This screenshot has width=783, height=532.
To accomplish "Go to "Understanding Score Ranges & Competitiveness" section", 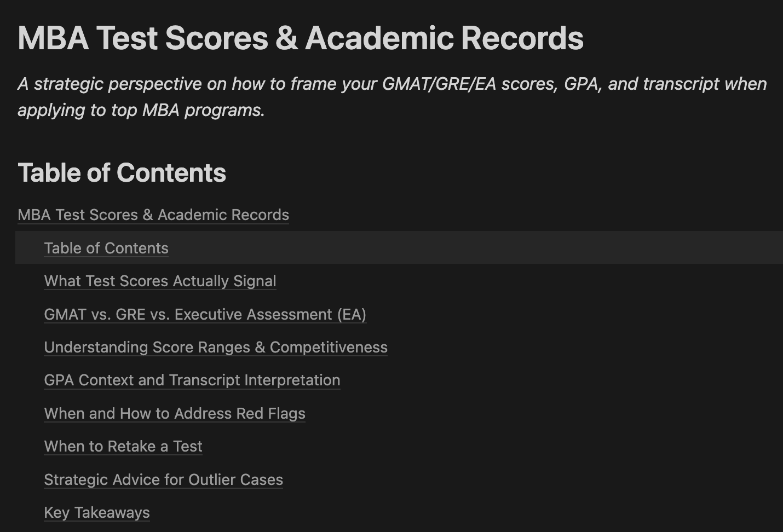I will 216,347.
